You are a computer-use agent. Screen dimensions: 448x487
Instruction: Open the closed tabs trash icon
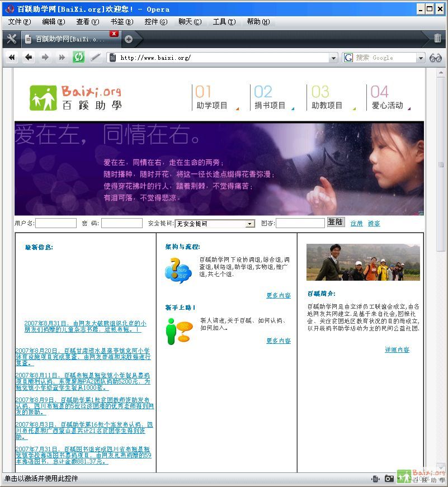(437, 39)
